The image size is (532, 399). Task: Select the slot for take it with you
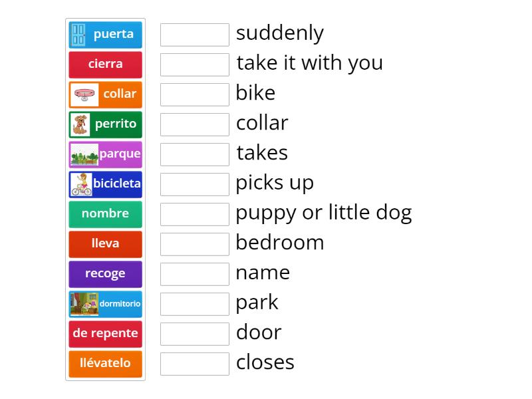pos(194,65)
